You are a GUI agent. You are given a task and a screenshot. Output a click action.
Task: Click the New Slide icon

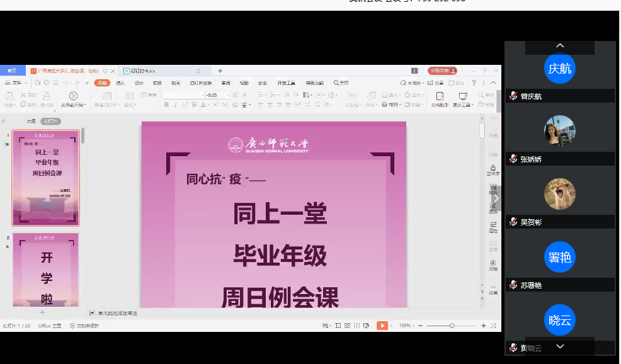(x=107, y=96)
